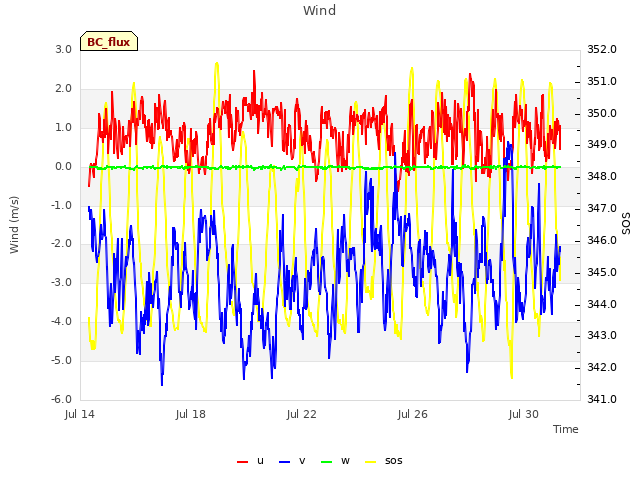Click the legend label 'w'

pos(345,461)
